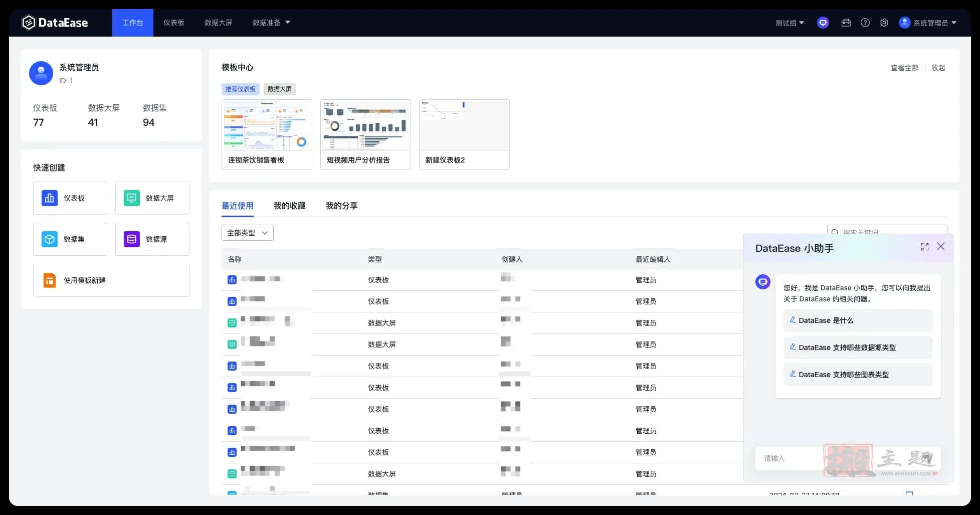Switch to the 我的收藏 tab
The width and height of the screenshot is (980, 515).
pyautogui.click(x=290, y=206)
